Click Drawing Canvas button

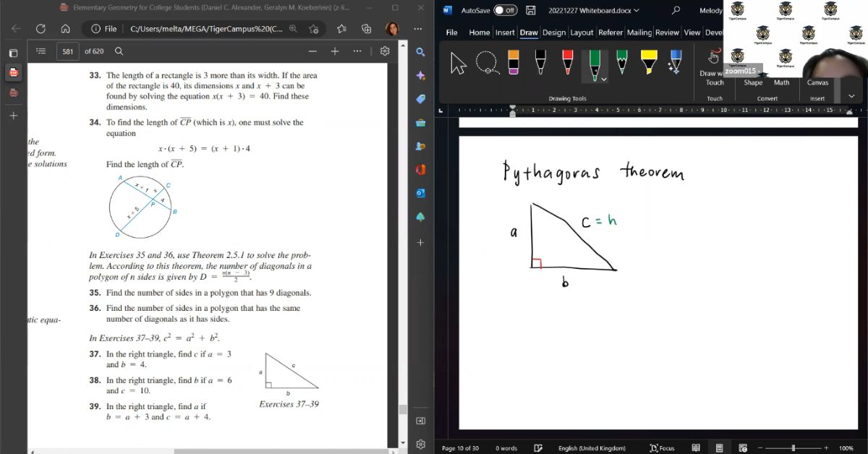tap(817, 82)
